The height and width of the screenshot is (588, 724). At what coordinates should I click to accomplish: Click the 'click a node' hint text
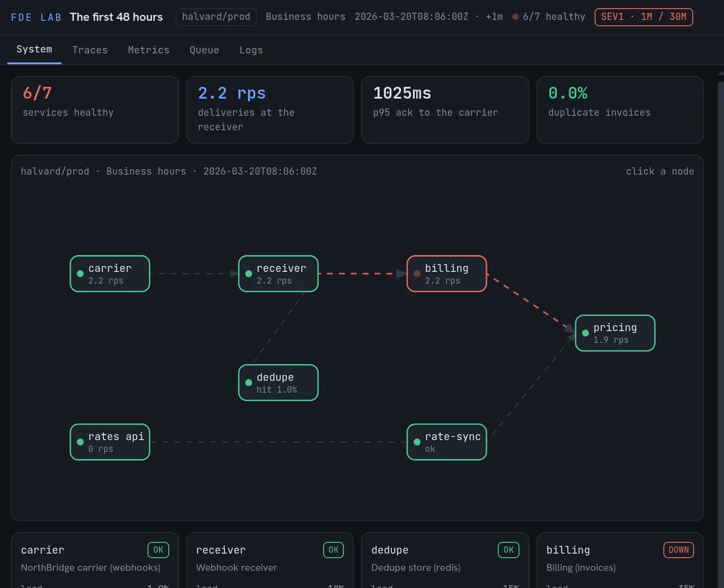coord(660,171)
